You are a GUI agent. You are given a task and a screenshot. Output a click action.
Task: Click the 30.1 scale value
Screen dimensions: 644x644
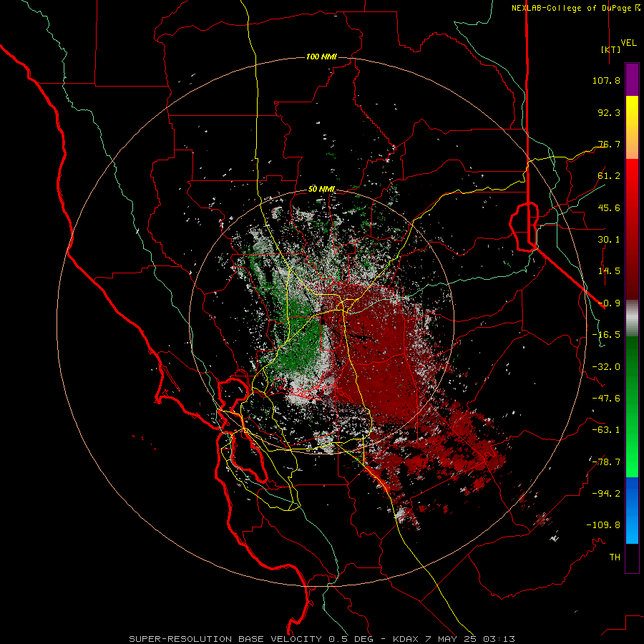pos(609,240)
